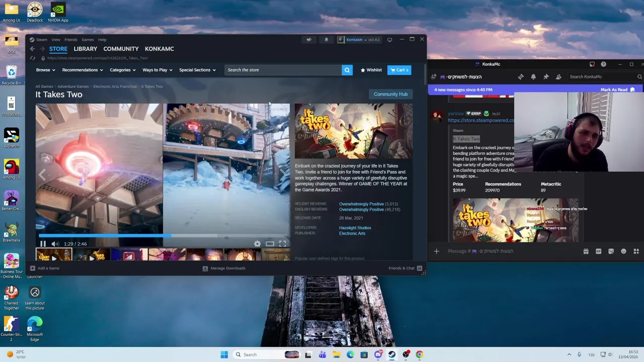Open Steam announcements megaphone icon

point(309,40)
